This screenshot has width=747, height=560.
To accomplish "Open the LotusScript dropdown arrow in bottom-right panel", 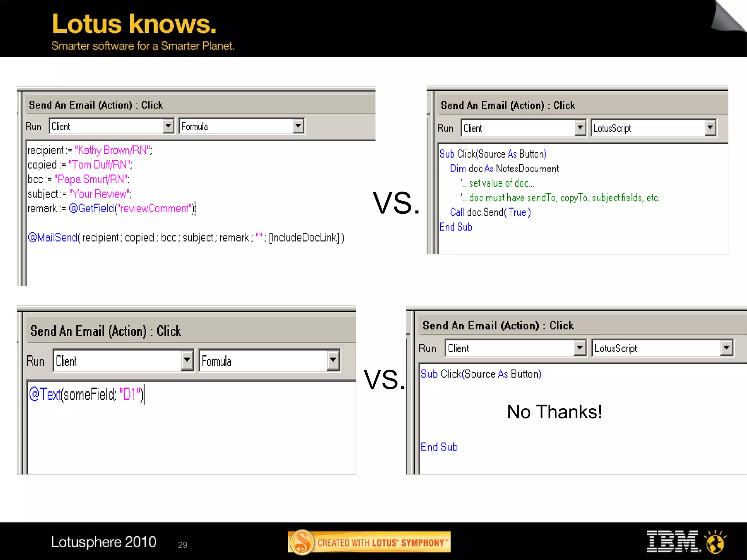I will (727, 348).
